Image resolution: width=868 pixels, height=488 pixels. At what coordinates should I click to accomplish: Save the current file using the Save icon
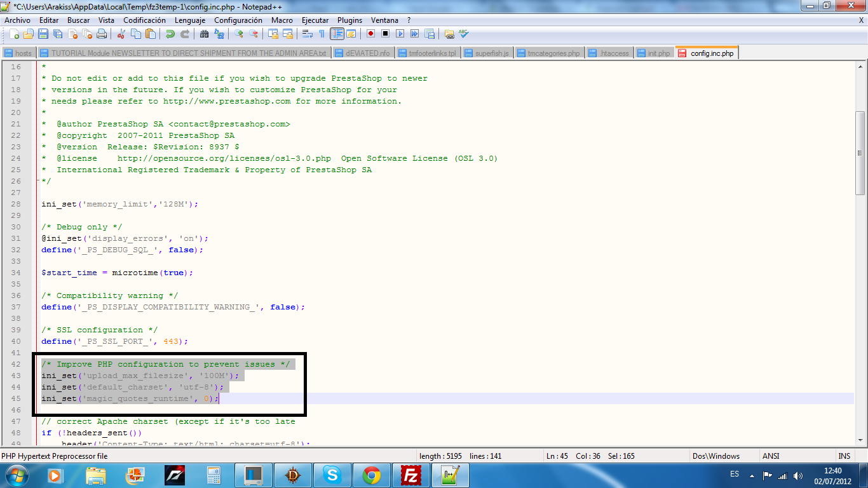[x=43, y=34]
